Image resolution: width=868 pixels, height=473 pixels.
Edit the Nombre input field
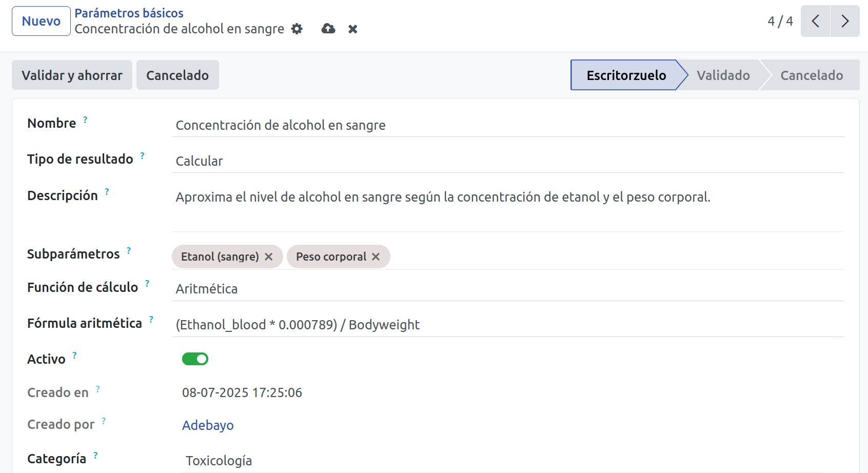508,125
